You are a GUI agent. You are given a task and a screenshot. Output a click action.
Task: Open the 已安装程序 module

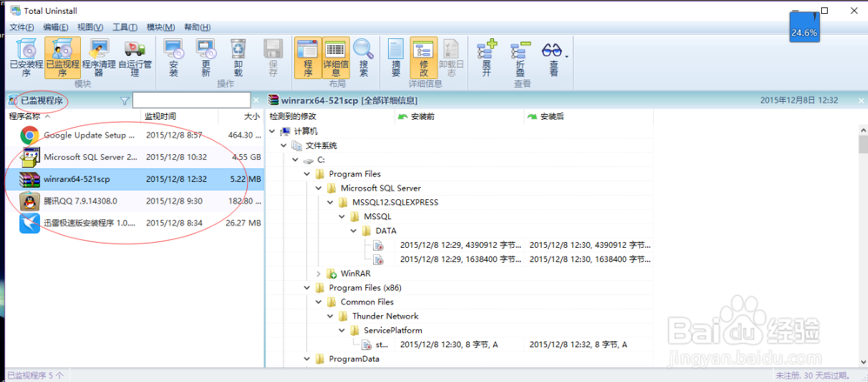click(26, 57)
